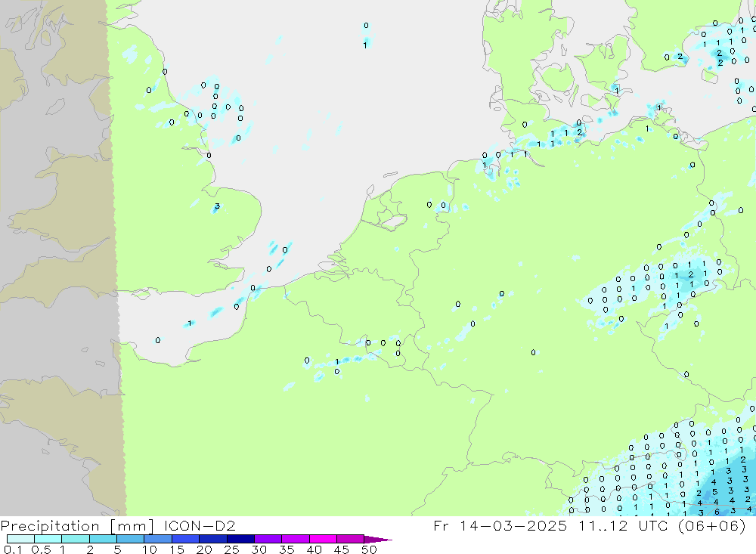Click the '0.5' legend scale label
Image resolution: width=756 pixels, height=554 pixels.
(41, 549)
